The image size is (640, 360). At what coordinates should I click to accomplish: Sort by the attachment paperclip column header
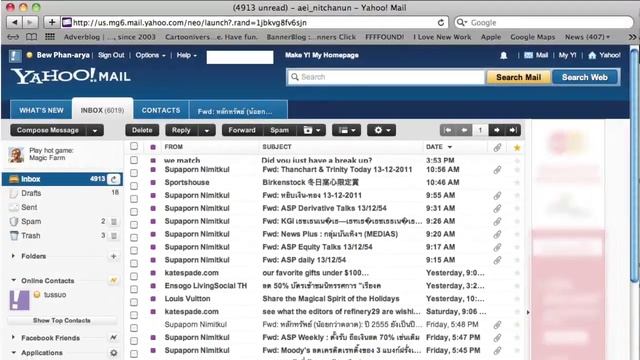[497, 147]
